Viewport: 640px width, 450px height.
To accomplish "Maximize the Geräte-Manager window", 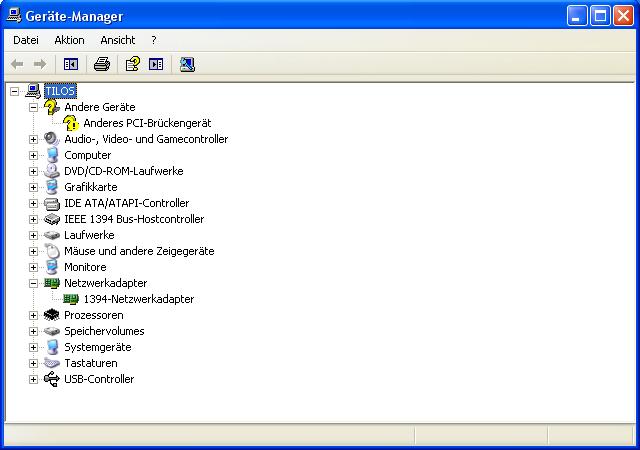I will tap(600, 16).
